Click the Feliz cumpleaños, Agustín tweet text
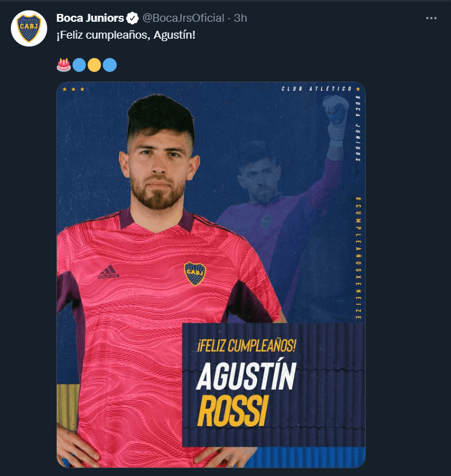451x476 pixels. click(x=126, y=35)
